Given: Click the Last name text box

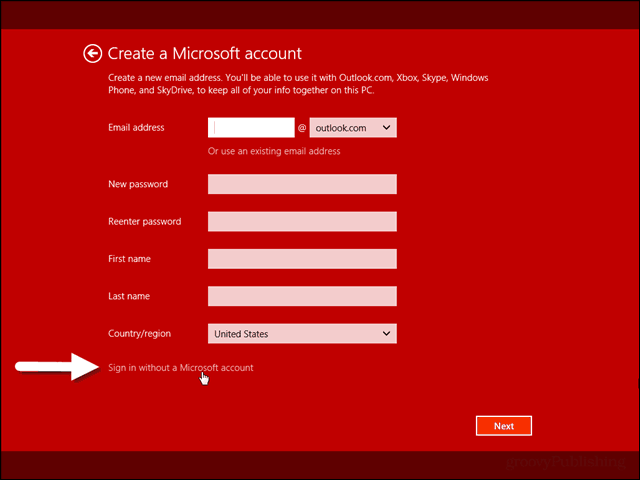Looking at the screenshot, I should (302, 296).
